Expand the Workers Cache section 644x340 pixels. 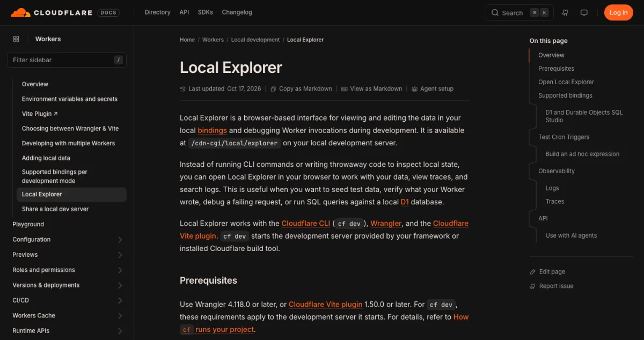pyautogui.click(x=120, y=316)
